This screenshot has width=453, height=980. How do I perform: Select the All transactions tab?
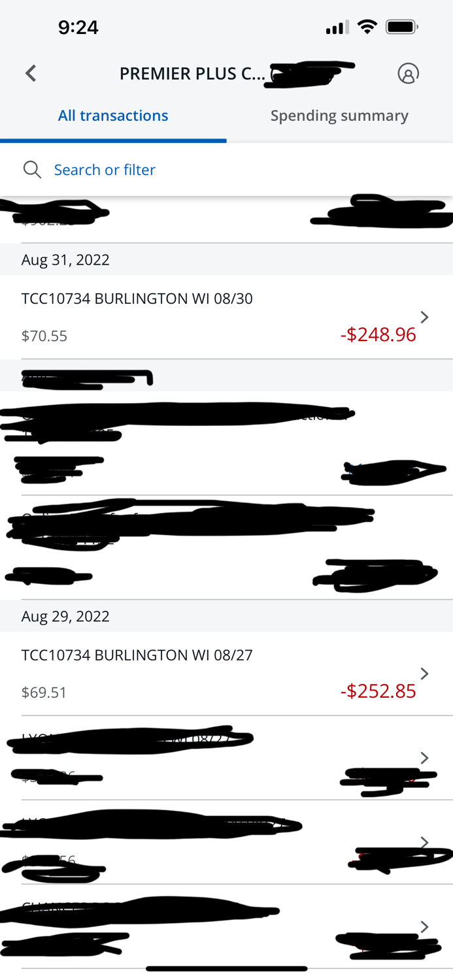click(112, 115)
